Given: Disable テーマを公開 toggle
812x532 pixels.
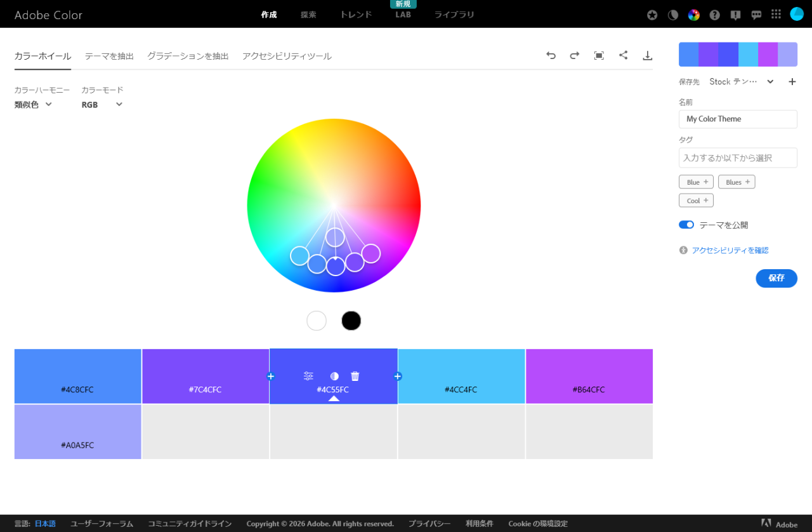Looking at the screenshot, I should pos(686,224).
